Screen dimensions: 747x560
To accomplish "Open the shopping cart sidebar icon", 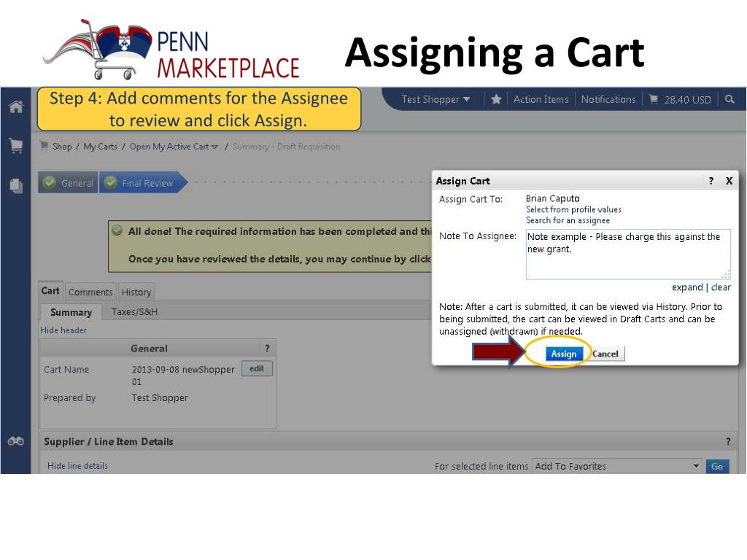I will click(x=16, y=145).
